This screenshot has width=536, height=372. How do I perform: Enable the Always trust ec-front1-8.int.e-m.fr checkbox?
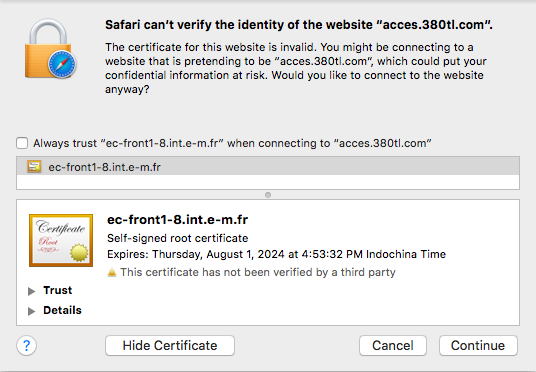(22, 143)
